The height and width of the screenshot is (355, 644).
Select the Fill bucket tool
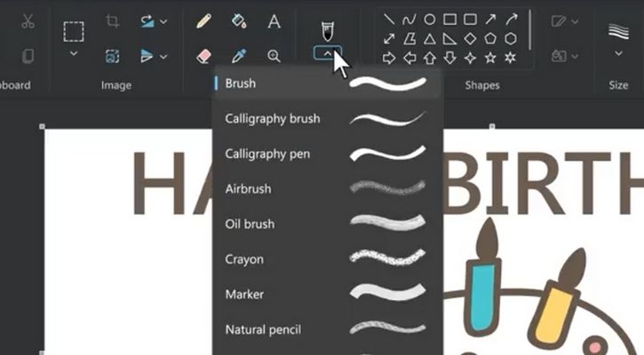[x=239, y=21]
